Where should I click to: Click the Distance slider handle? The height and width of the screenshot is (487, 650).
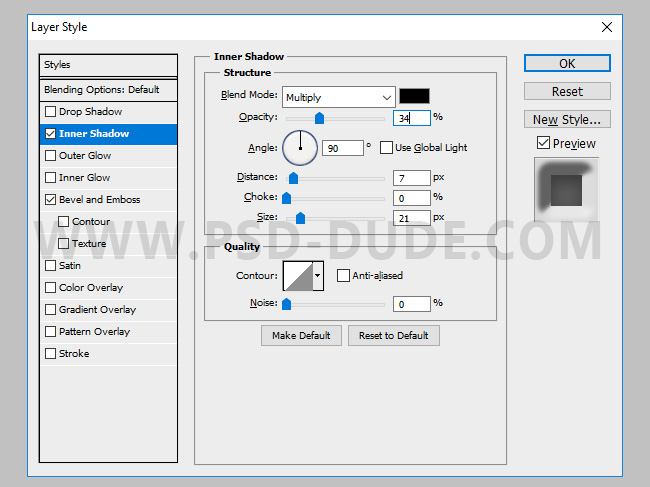293,178
